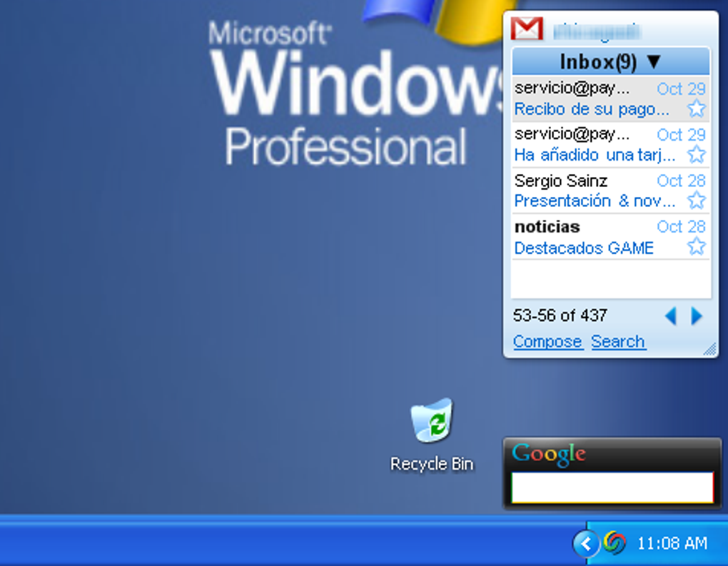Screen dimensions: 728x566
Task: Select the Recycle Bin desktop icon
Action: pyautogui.click(x=432, y=435)
